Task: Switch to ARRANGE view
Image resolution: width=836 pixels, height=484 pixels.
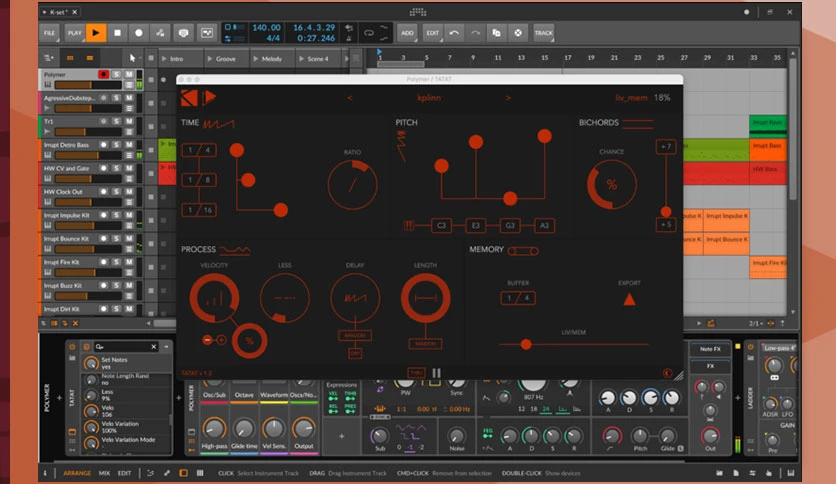Action: point(77,473)
